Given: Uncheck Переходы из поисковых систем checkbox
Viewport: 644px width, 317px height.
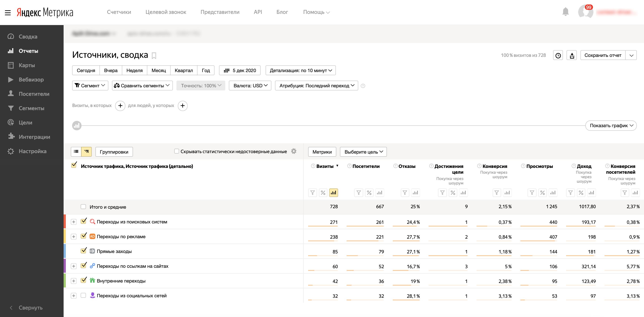Looking at the screenshot, I should click(x=84, y=221).
